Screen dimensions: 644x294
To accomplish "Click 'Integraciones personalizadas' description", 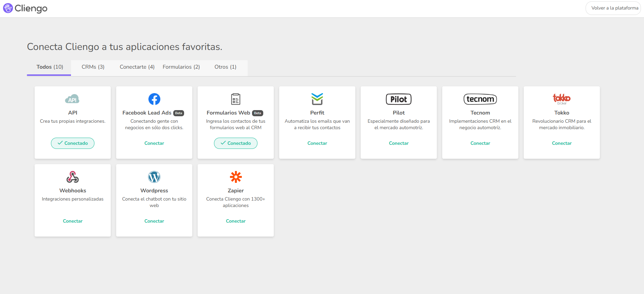I will (x=73, y=199).
